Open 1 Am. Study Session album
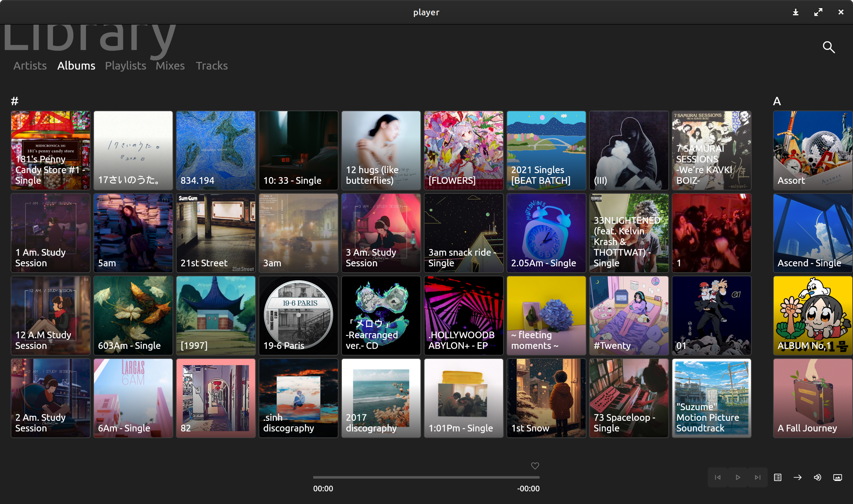The height and width of the screenshot is (504, 853). coord(51,233)
